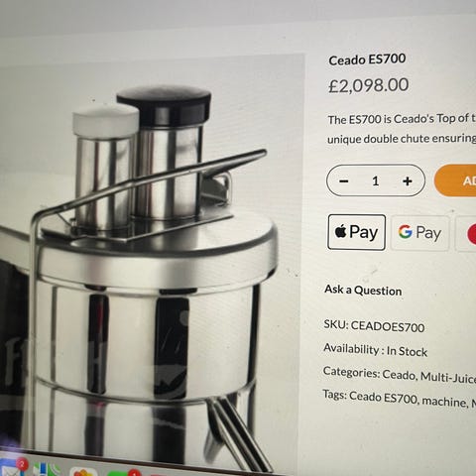Follow the machine tag link

[x=443, y=402]
